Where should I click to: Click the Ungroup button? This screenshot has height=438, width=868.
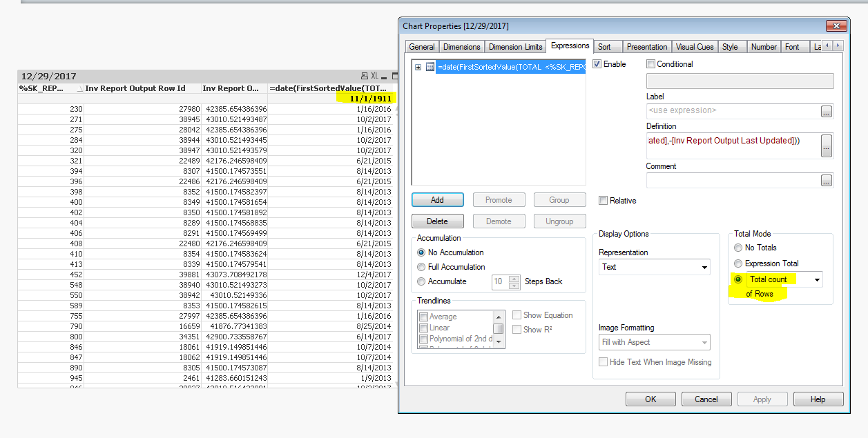tap(559, 221)
